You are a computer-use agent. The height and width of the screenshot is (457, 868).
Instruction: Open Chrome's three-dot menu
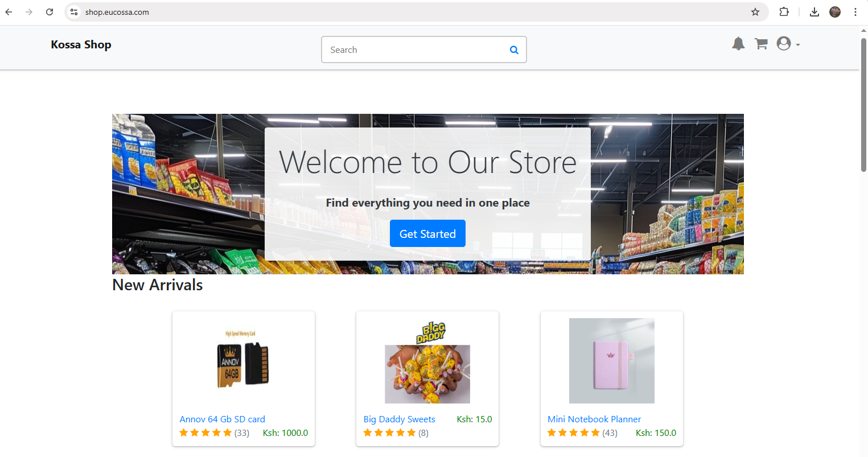click(855, 11)
